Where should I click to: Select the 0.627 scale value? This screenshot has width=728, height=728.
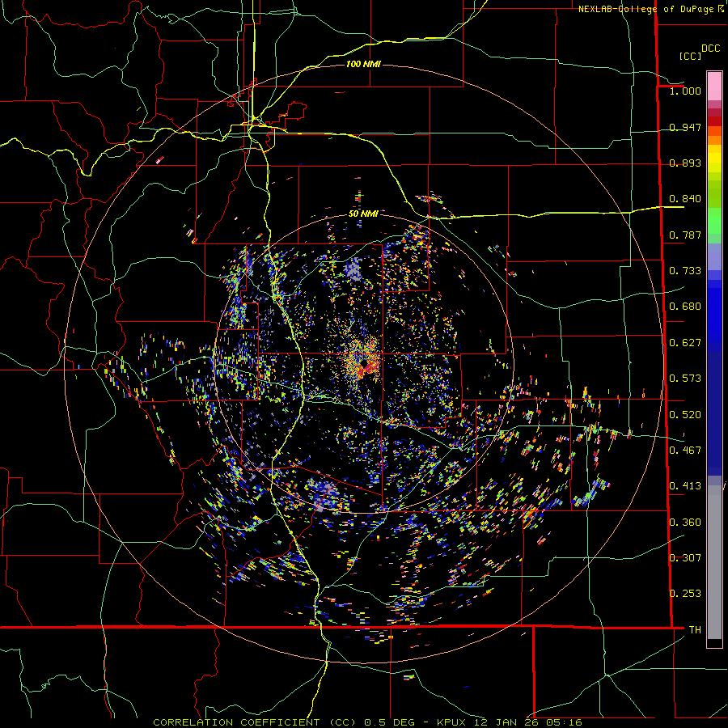685,343
